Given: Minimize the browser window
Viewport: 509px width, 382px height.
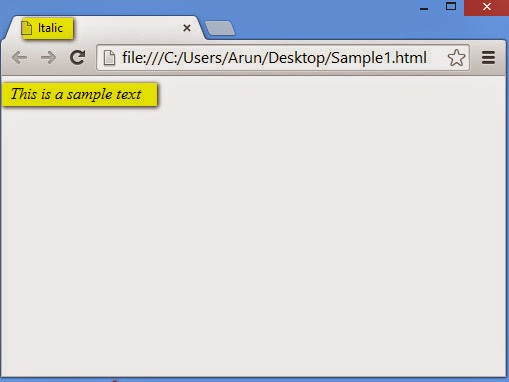Looking at the screenshot, I should 424,8.
